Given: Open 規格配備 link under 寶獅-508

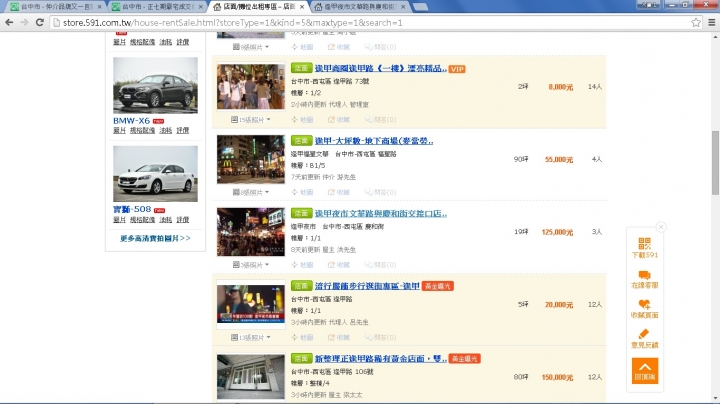Looking at the screenshot, I should 142,220.
